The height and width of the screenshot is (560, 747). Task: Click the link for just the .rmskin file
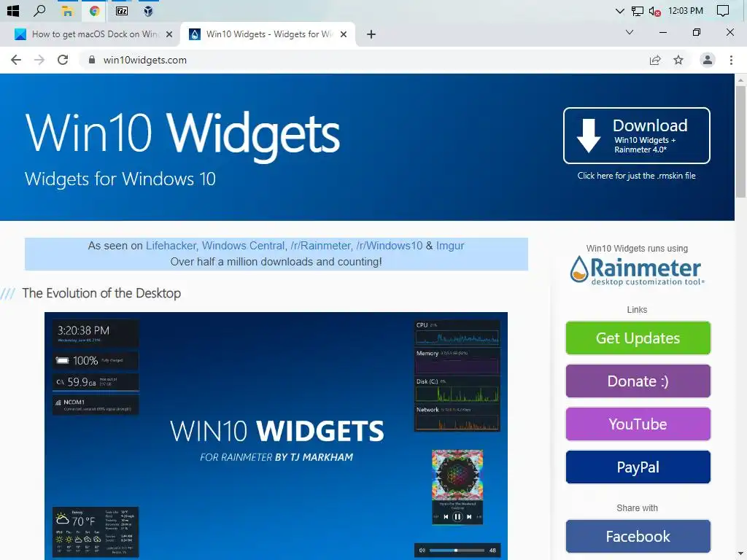coord(636,176)
